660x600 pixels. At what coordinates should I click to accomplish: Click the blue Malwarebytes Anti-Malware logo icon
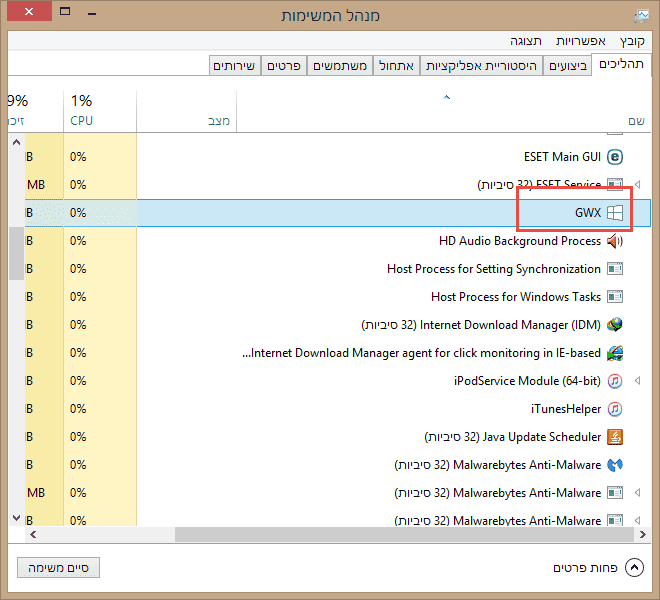615,465
